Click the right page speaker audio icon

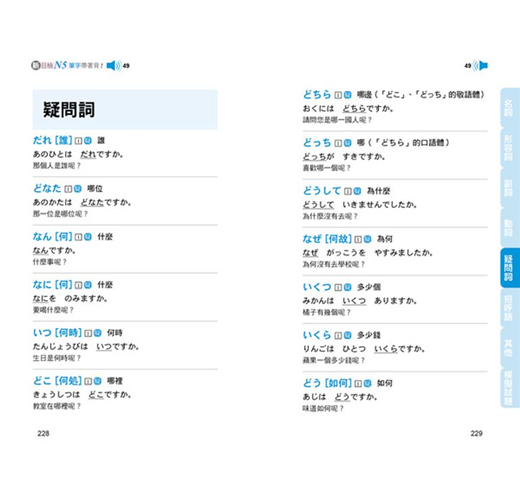480,66
